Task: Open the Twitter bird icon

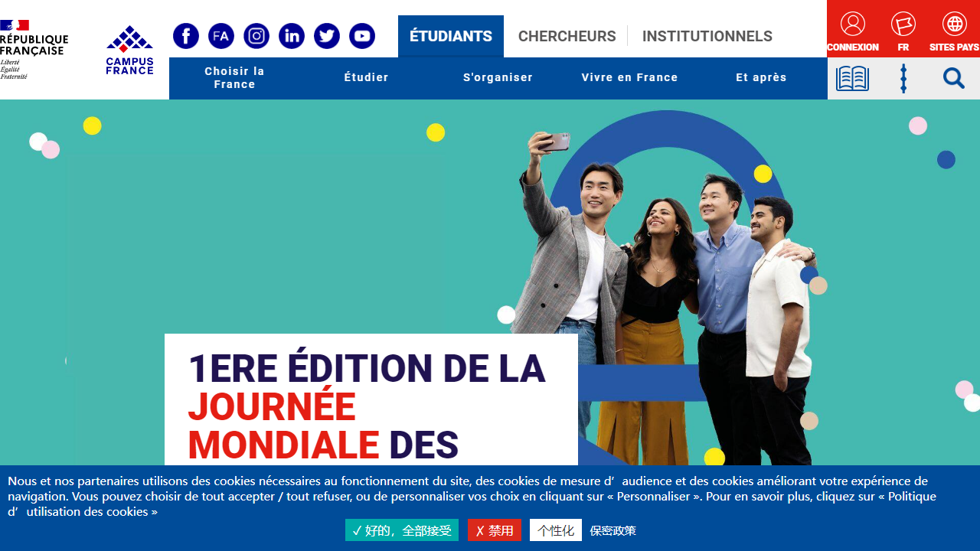Action: [x=327, y=36]
